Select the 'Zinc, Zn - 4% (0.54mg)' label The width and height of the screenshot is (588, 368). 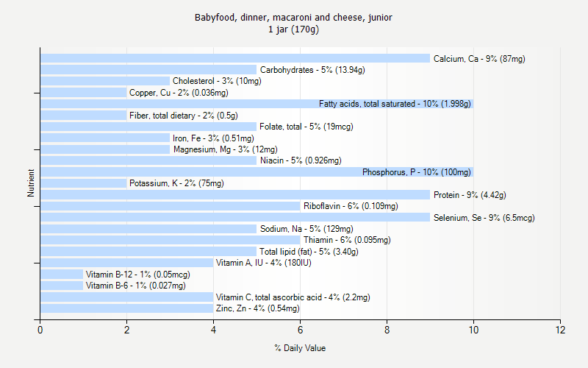click(258, 308)
